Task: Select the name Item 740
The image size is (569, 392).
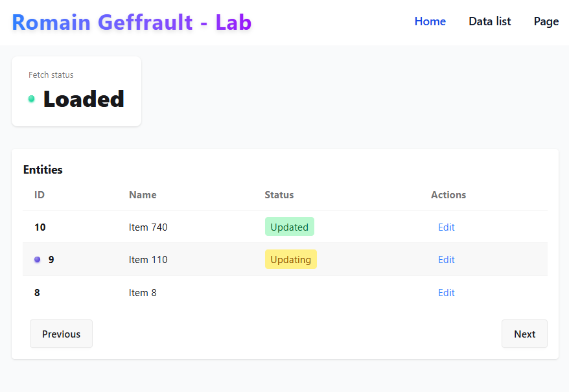Action: 148,227
